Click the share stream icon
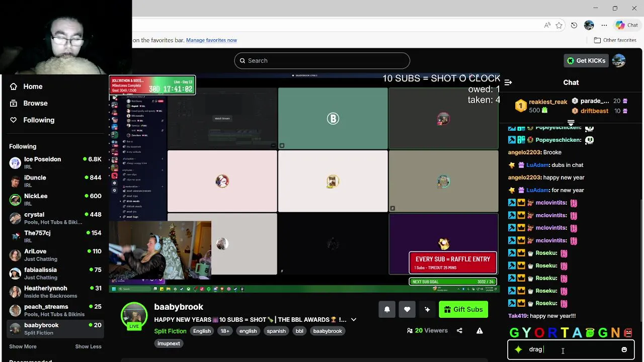The height and width of the screenshot is (362, 644). 459,330
